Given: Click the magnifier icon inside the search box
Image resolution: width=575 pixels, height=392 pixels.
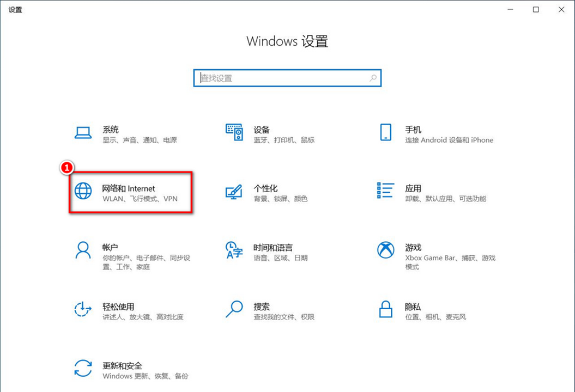Looking at the screenshot, I should 373,78.
